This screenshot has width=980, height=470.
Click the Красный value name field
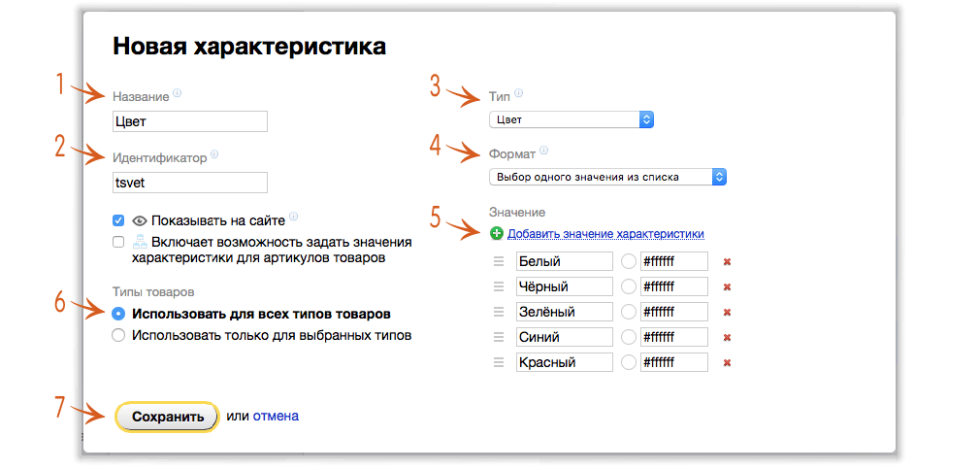click(x=565, y=362)
